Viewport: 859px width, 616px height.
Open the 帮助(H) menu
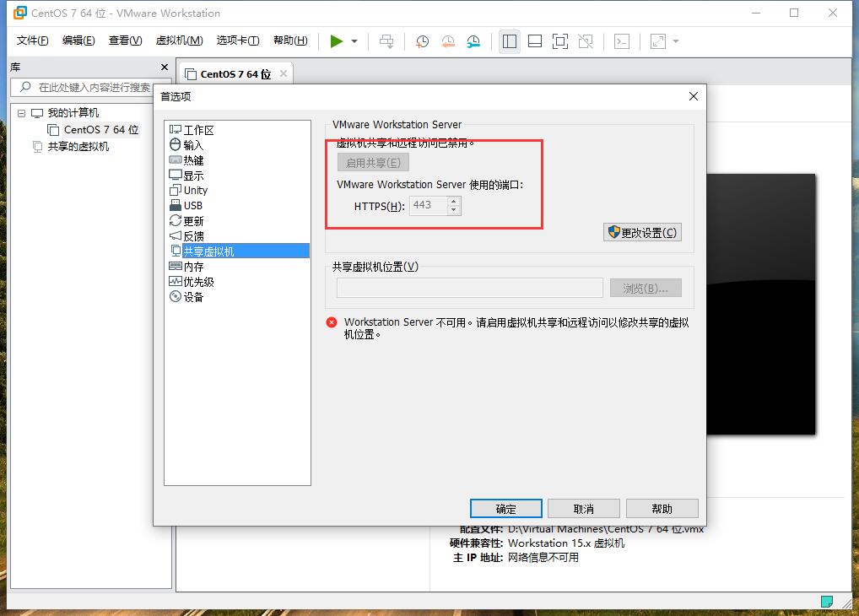(x=290, y=41)
